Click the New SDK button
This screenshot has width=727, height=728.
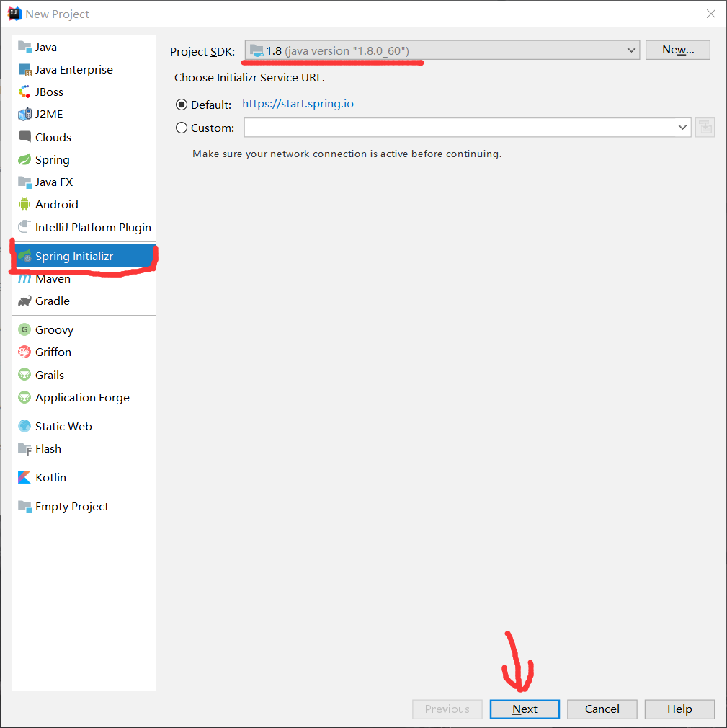click(x=677, y=50)
